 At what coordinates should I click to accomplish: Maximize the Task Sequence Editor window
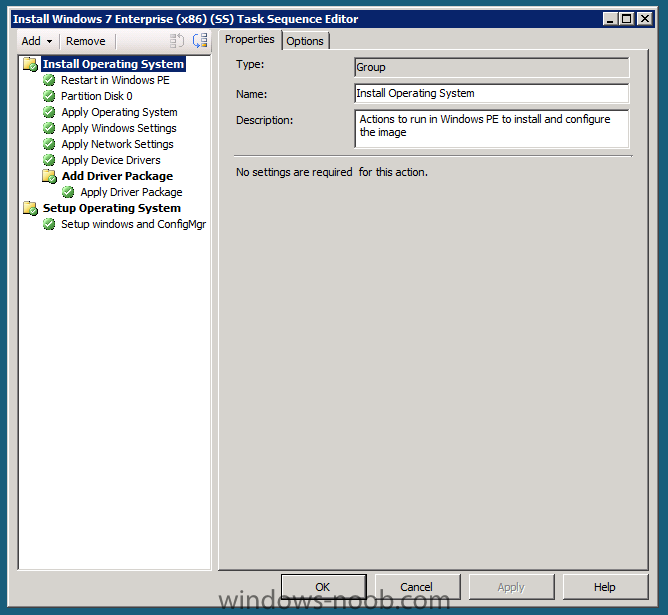pos(627,19)
